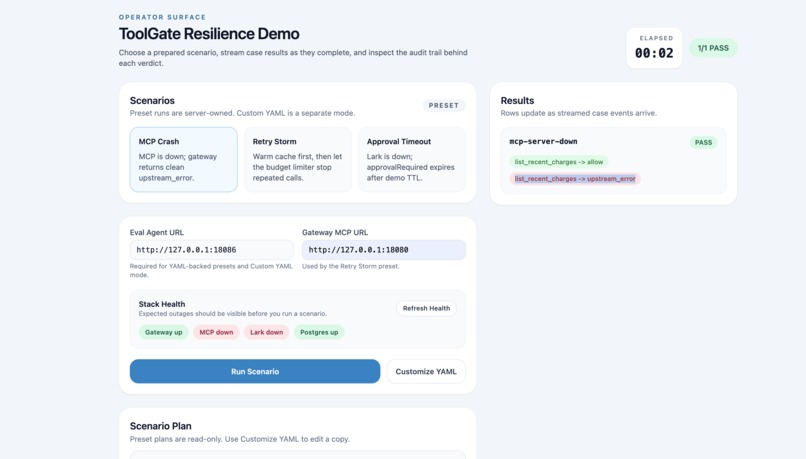Click the 00:02 elapsed timer
Viewport: 806px width, 459px height.
[x=654, y=53]
